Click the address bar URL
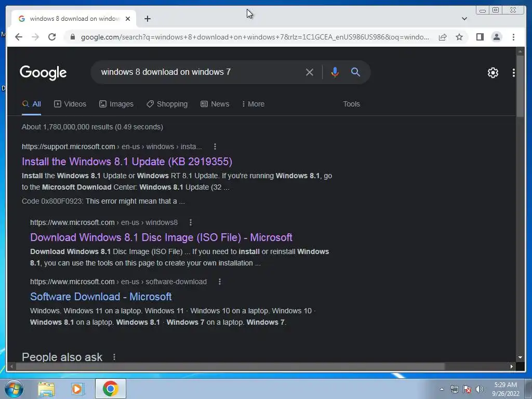Image resolution: width=532 pixels, height=399 pixels. point(255,37)
